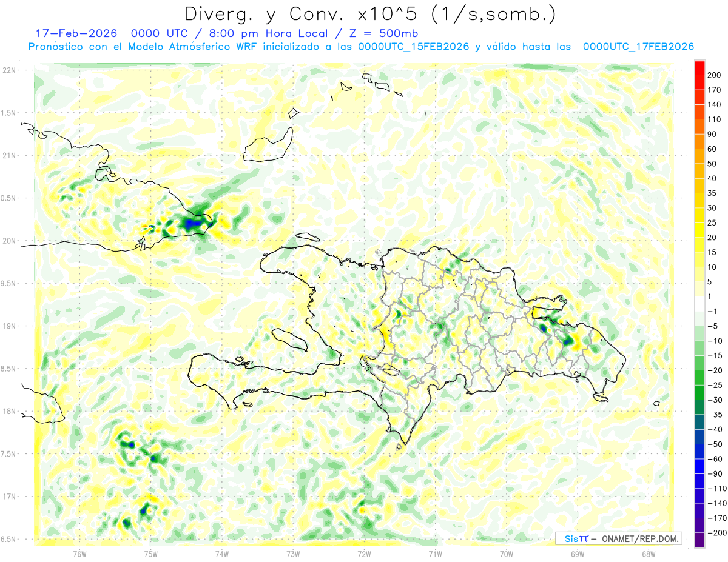
Task: Click the colorbar value '50'
Action: tap(713, 164)
